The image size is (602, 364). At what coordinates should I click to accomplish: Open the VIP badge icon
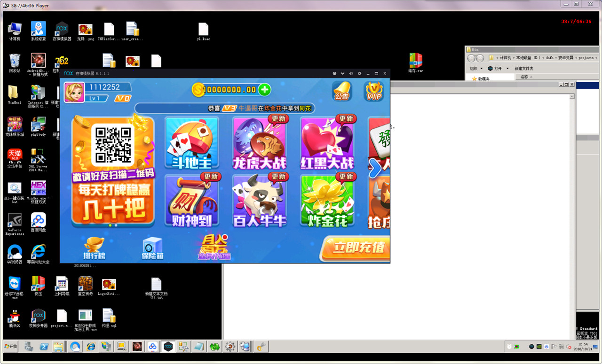pyautogui.click(x=374, y=91)
